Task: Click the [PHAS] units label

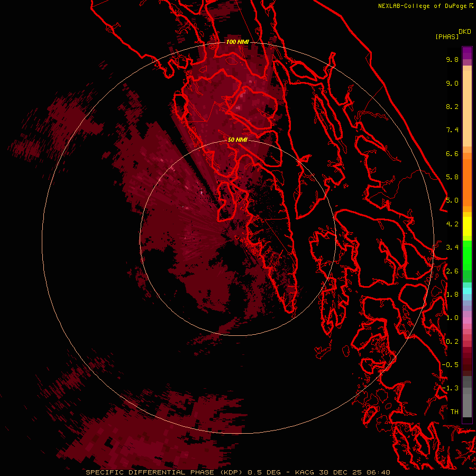Action: coord(447,37)
